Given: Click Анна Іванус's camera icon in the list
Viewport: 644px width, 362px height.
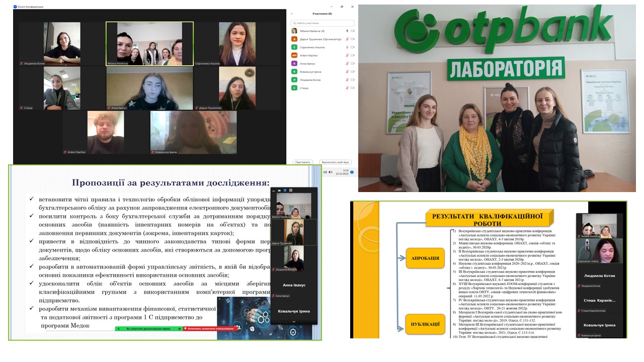Looking at the screenshot, I should click(x=353, y=63).
